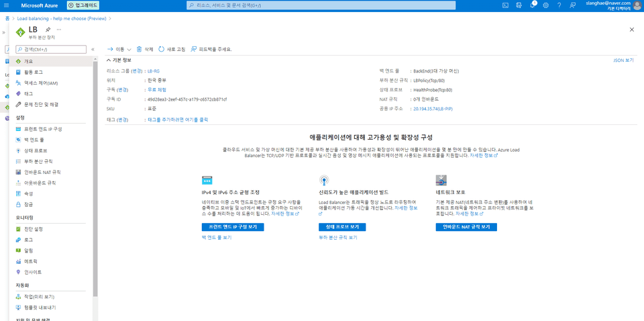
Task: Open the account avatar menu
Action: [x=637, y=5]
